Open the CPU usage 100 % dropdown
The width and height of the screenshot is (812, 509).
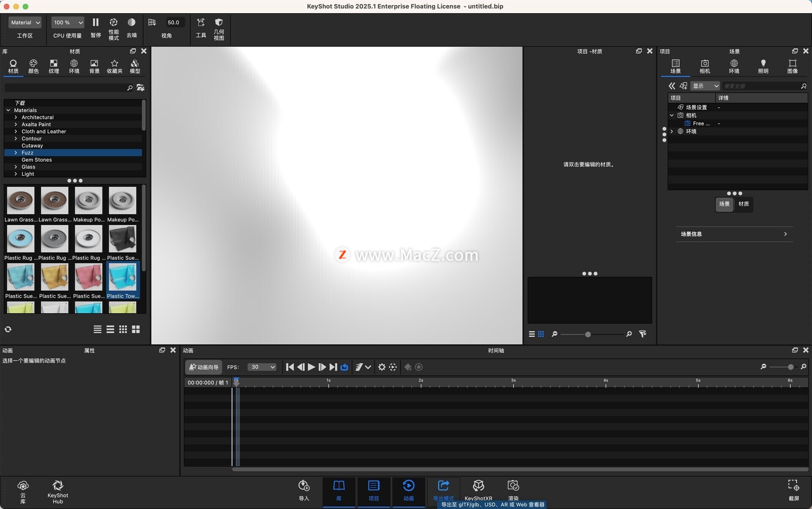point(68,22)
